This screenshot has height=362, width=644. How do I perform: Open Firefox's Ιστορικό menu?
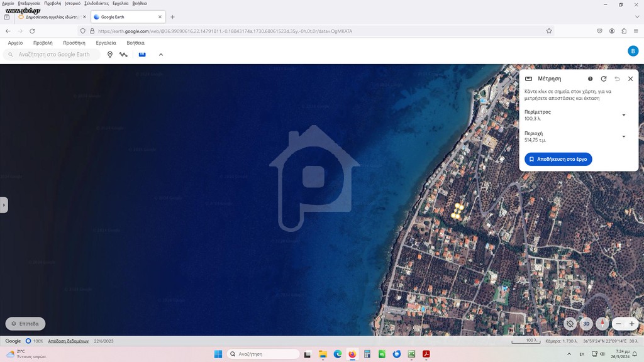pyautogui.click(x=73, y=3)
